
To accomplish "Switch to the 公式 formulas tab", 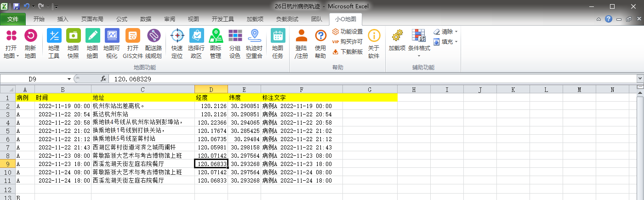I will click(122, 19).
